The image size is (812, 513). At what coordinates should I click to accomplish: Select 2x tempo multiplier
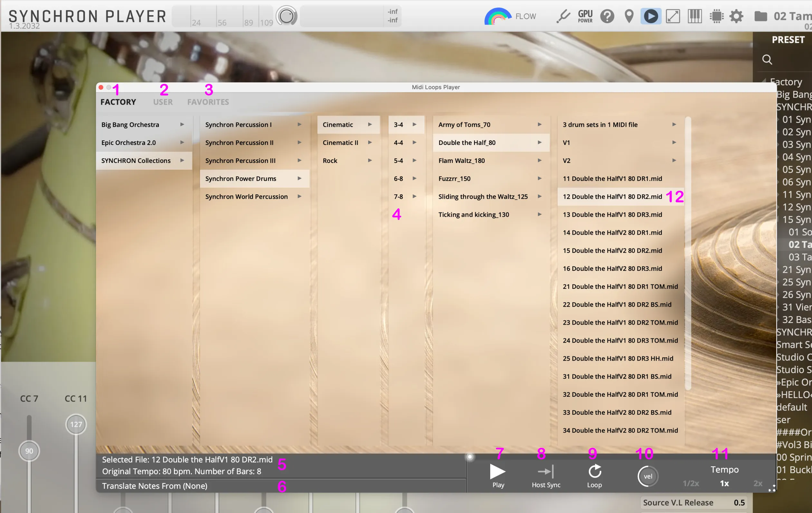click(758, 483)
